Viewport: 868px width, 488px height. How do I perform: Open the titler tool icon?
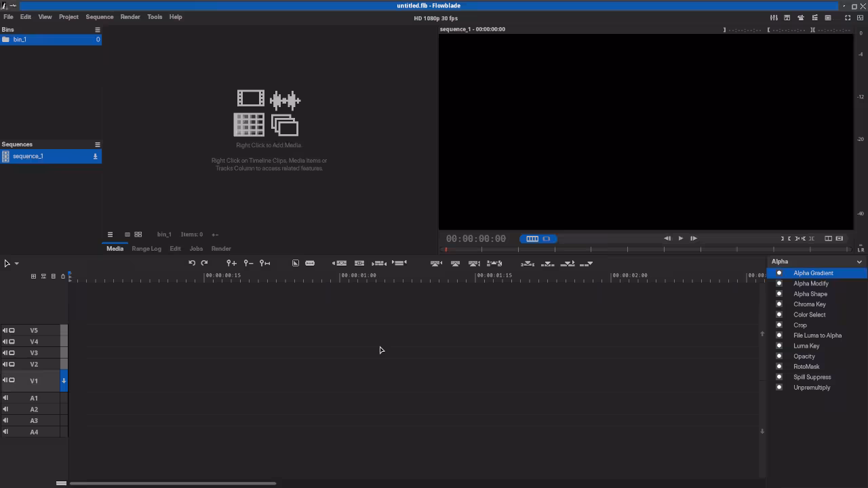click(787, 18)
